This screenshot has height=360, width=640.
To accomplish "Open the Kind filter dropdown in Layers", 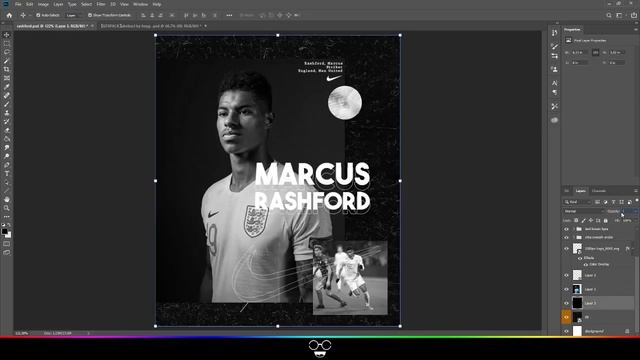I will [x=577, y=202].
